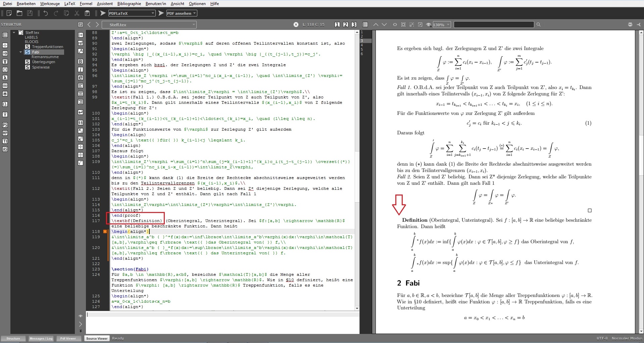This screenshot has width=644, height=343.
Task: Open the PS pstricks commands panel
Action: [x=5, y=125]
